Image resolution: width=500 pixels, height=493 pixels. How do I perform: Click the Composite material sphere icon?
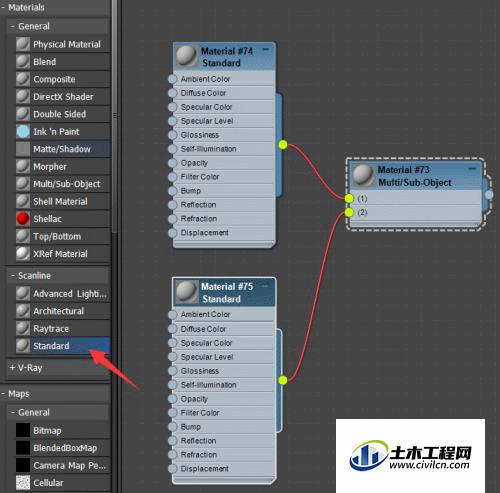(23, 79)
